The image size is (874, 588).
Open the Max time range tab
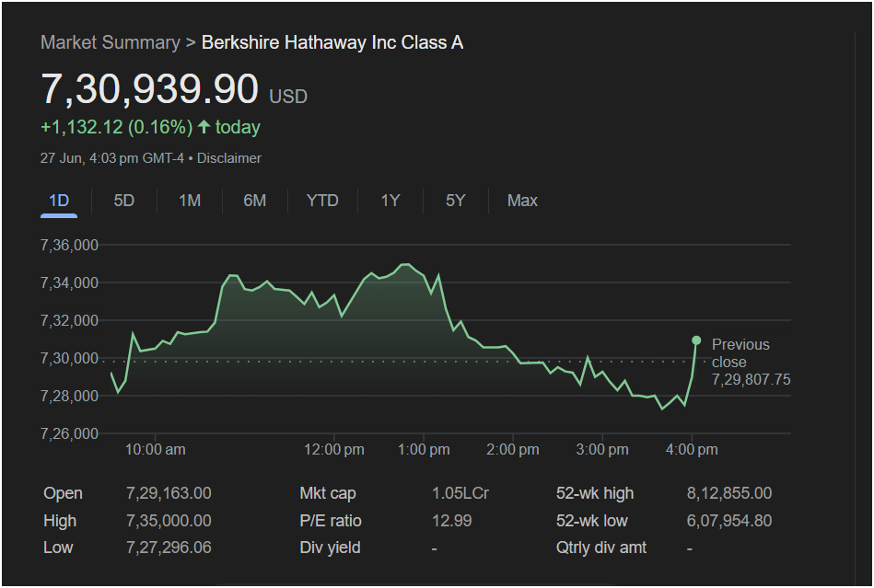(x=522, y=201)
